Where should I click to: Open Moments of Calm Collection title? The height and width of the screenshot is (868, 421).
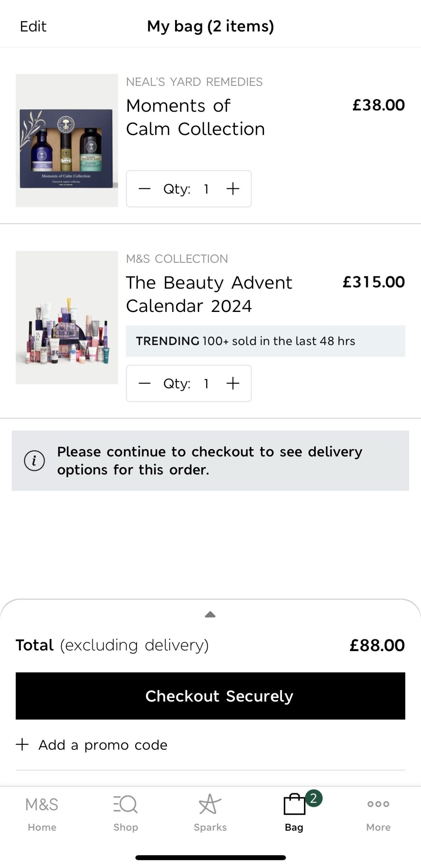(195, 117)
